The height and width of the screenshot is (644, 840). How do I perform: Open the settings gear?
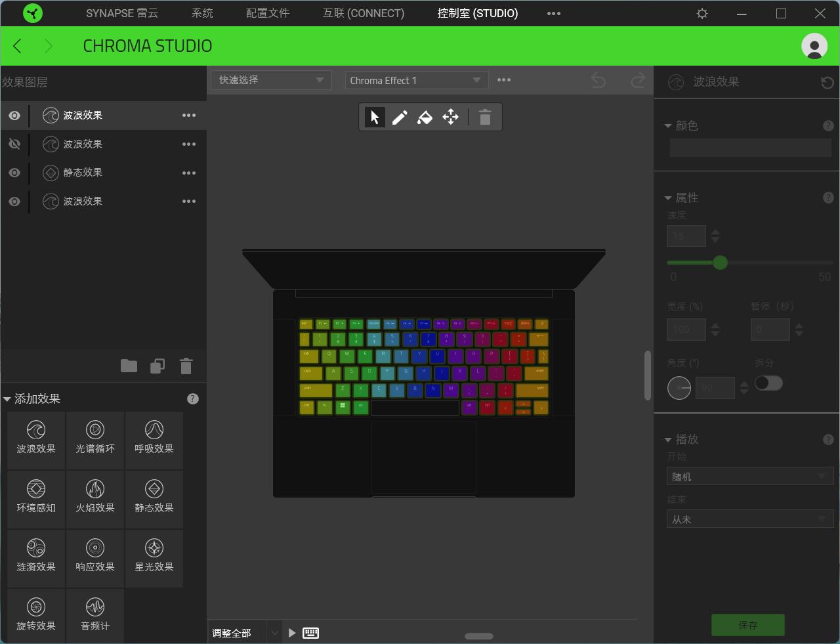coord(702,13)
